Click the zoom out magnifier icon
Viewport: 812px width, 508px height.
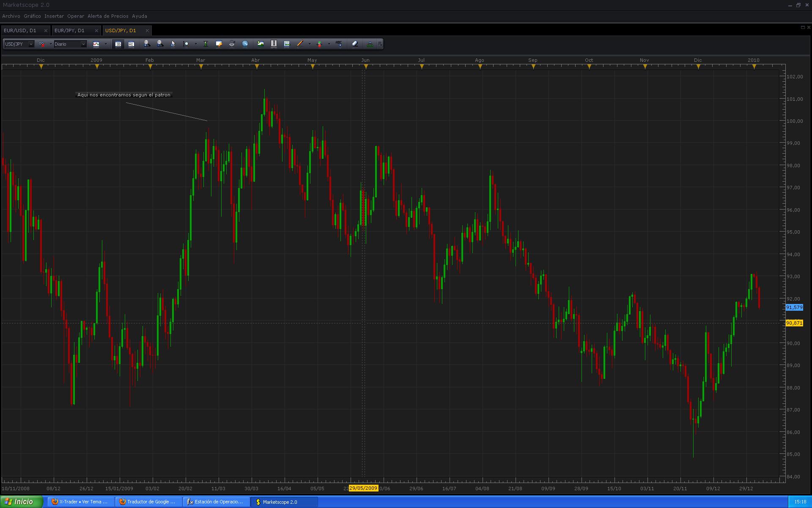pyautogui.click(x=160, y=44)
